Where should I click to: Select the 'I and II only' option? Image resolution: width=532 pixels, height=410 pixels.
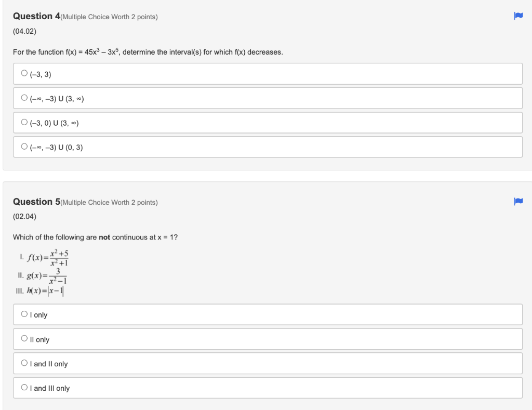click(x=24, y=363)
